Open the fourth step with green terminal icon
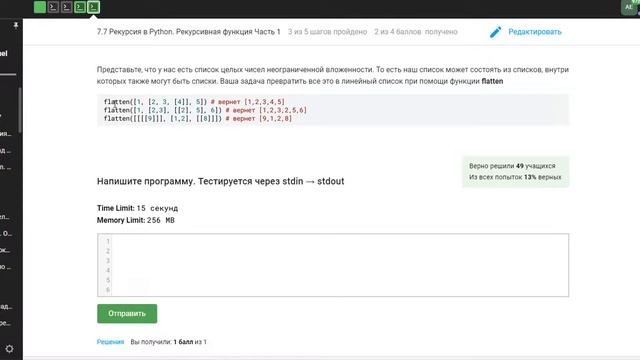The width and height of the screenshot is (640, 360). tap(80, 7)
